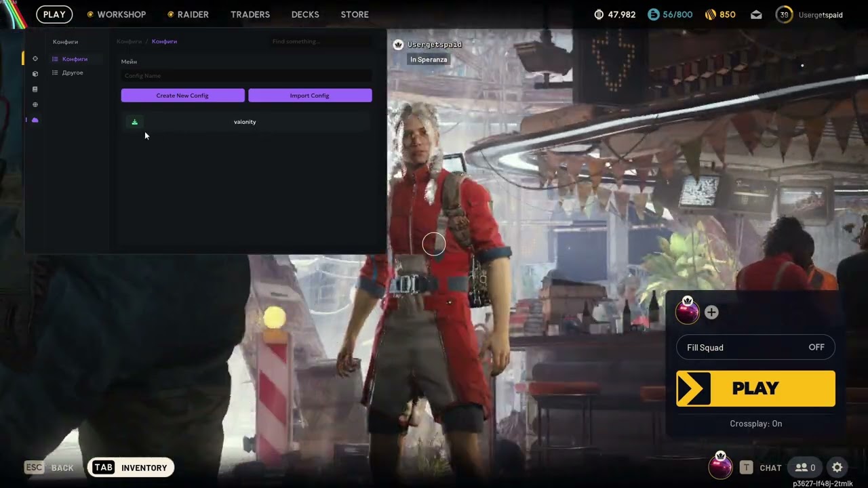Viewport: 868px width, 488px height.
Task: Load the valonity config with download icon
Action: pyautogui.click(x=134, y=122)
